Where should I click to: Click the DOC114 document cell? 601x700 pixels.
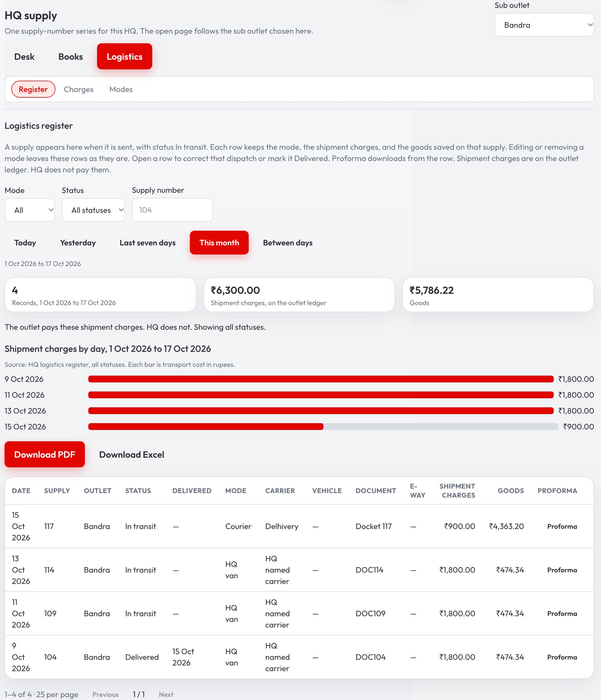tap(369, 570)
